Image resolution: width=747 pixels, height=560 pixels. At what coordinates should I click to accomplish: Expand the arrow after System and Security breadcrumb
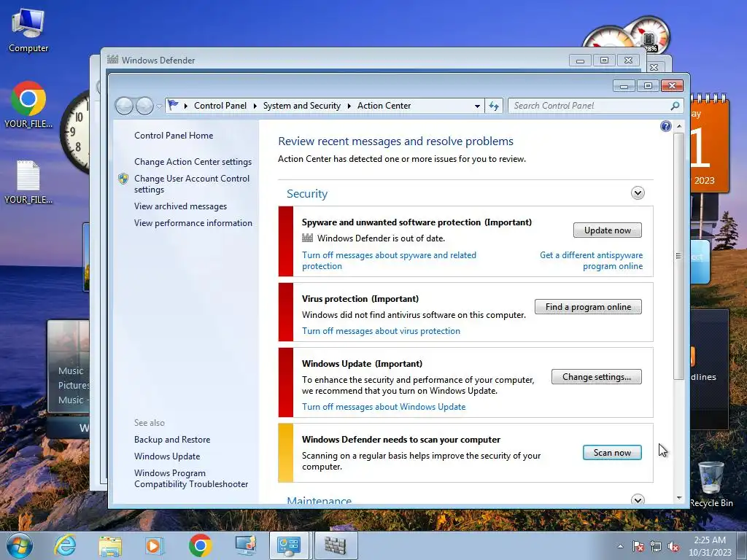[x=349, y=106]
